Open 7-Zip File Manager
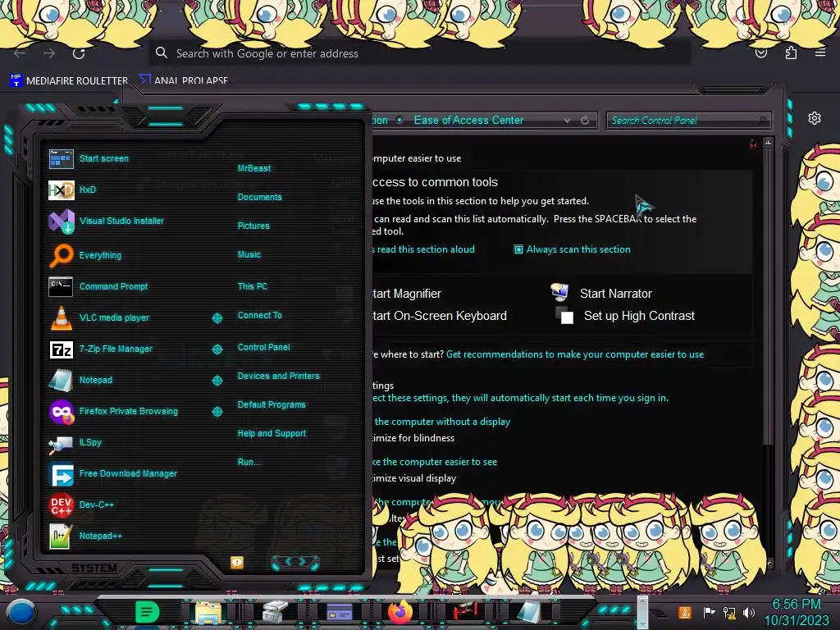This screenshot has height=630, width=840. pyautogui.click(x=101, y=349)
